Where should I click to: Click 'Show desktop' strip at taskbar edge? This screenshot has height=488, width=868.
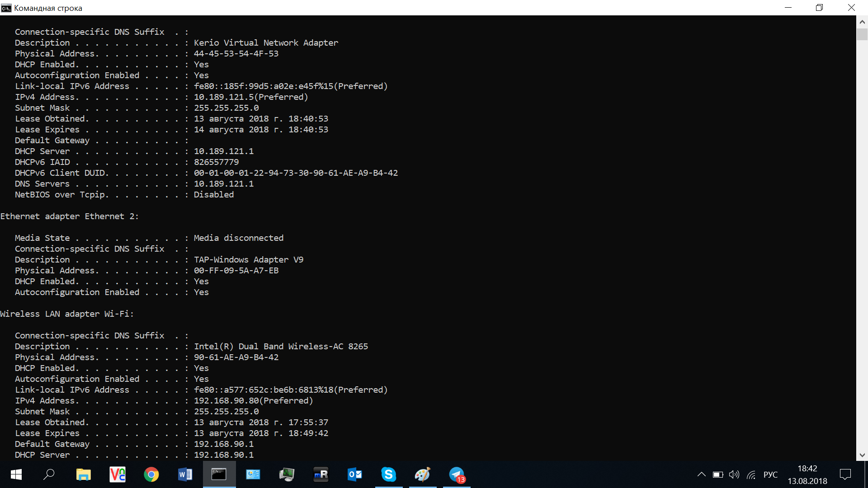pyautogui.click(x=866, y=474)
